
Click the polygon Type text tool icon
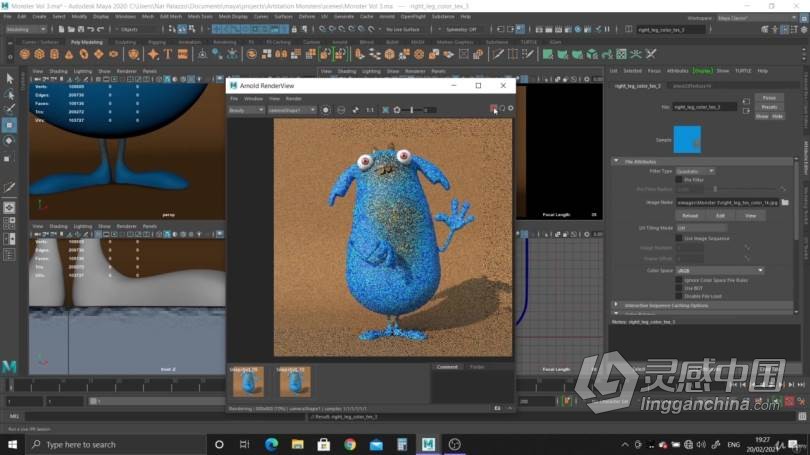(168, 54)
